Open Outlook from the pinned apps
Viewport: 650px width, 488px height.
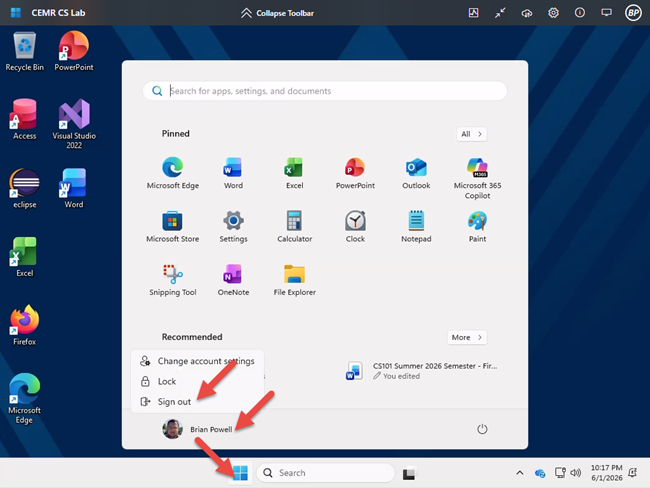[416, 173]
